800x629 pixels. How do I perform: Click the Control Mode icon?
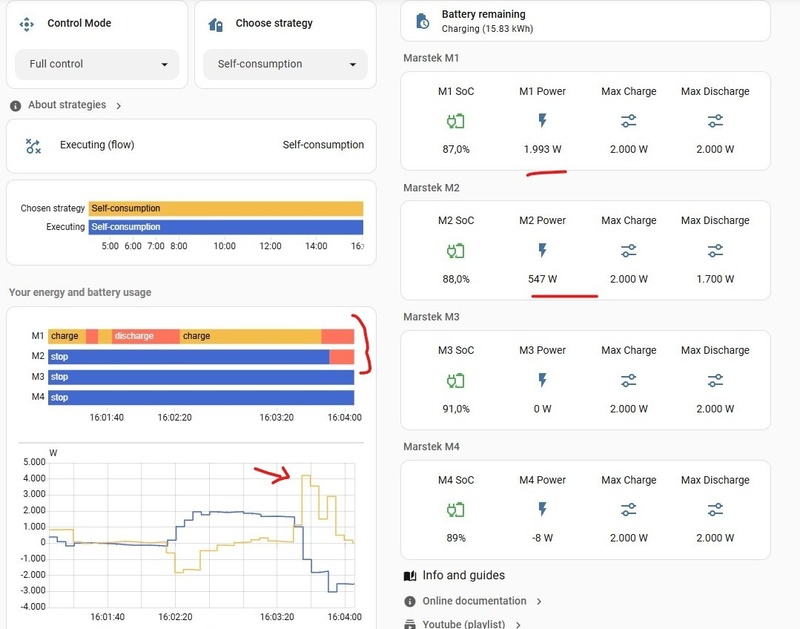(27, 24)
